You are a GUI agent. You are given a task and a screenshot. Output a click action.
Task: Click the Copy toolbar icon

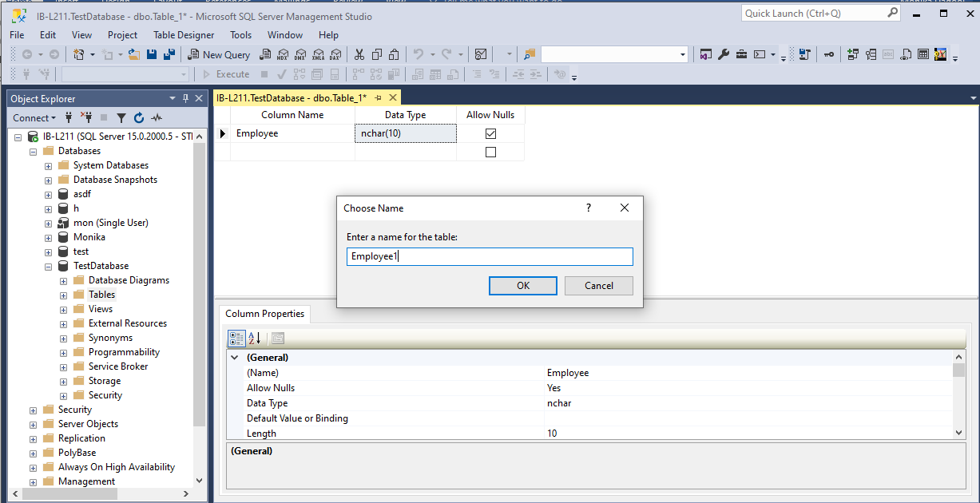click(x=377, y=54)
